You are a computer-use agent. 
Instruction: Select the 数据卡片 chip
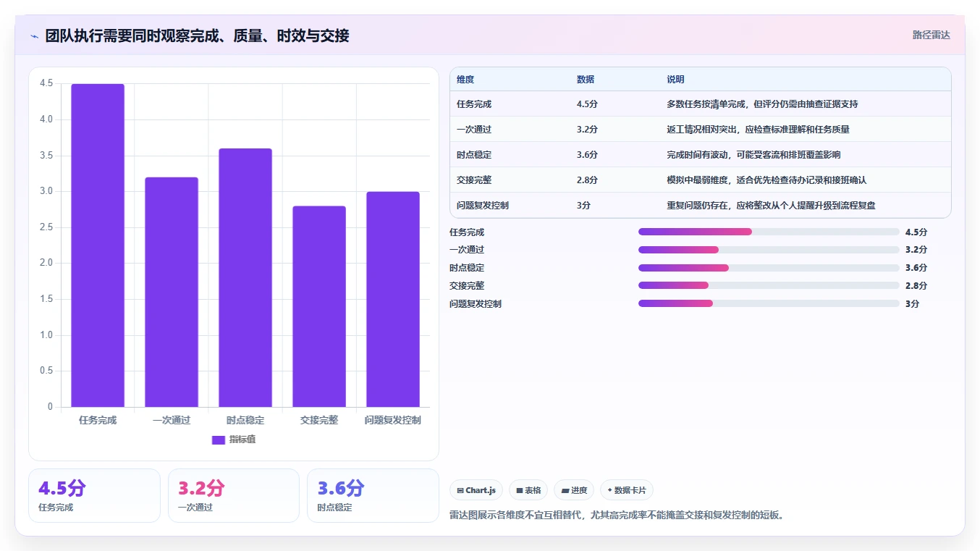(627, 490)
